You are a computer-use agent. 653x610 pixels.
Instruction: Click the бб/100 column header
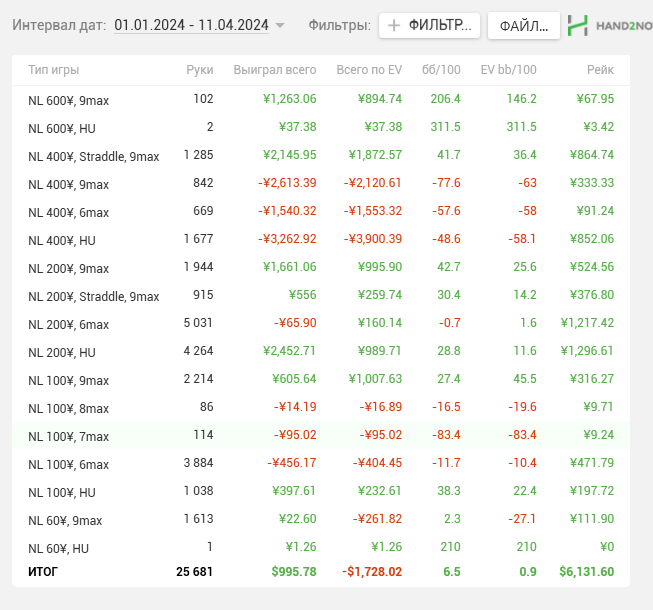(x=441, y=70)
